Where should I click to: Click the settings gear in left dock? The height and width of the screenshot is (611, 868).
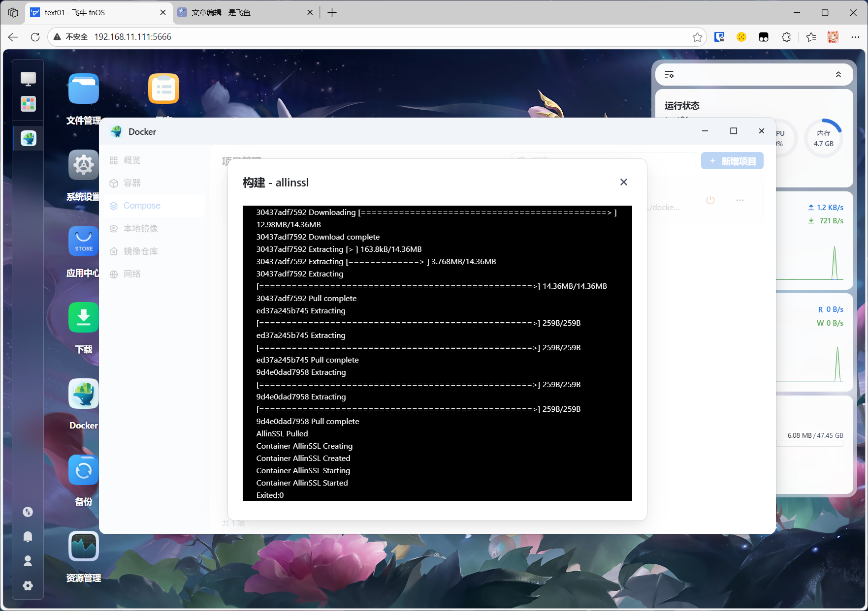point(28,585)
